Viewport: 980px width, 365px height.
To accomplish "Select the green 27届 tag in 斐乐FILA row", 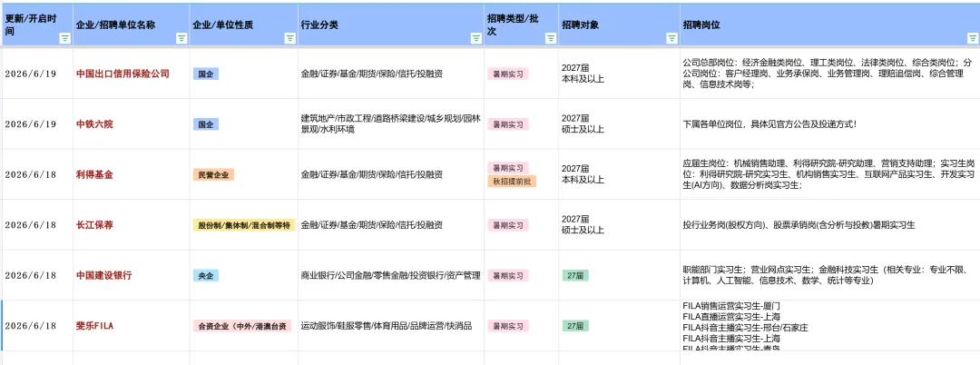I will [x=575, y=326].
